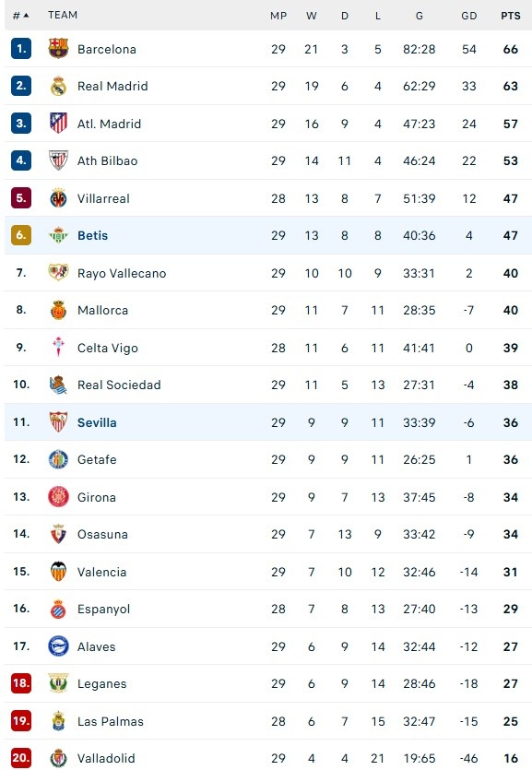The image size is (532, 770).
Task: Click the TEAM column header
Action: tap(63, 15)
